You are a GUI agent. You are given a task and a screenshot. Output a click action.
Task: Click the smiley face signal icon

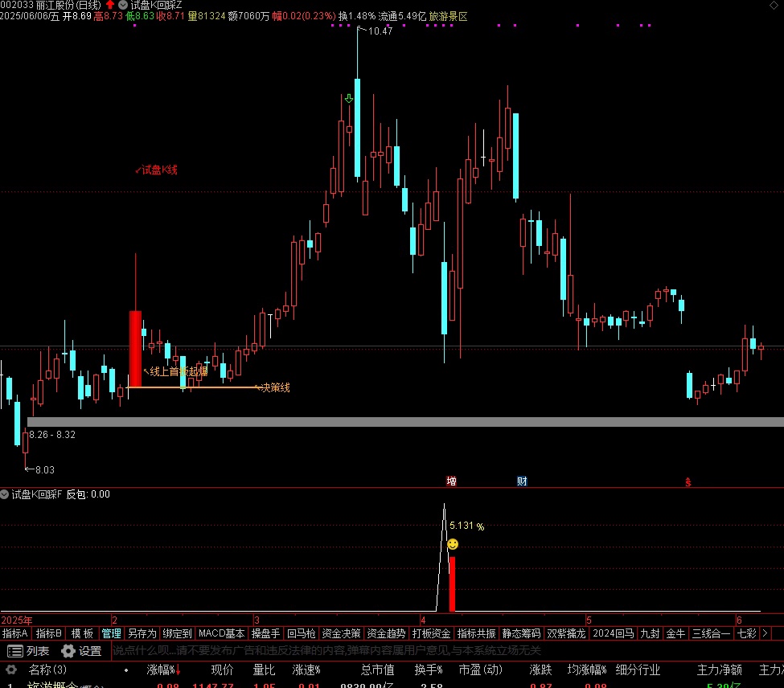(453, 545)
